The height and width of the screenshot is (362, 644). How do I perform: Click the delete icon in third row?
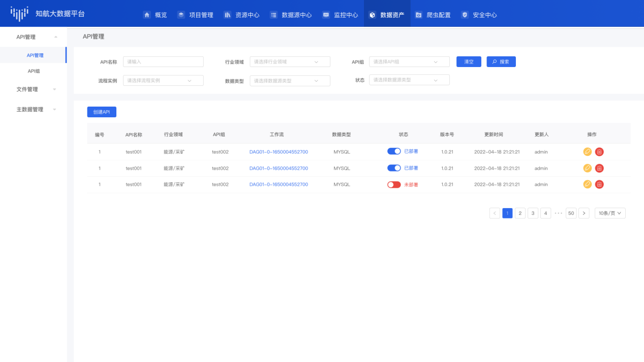pyautogui.click(x=599, y=184)
